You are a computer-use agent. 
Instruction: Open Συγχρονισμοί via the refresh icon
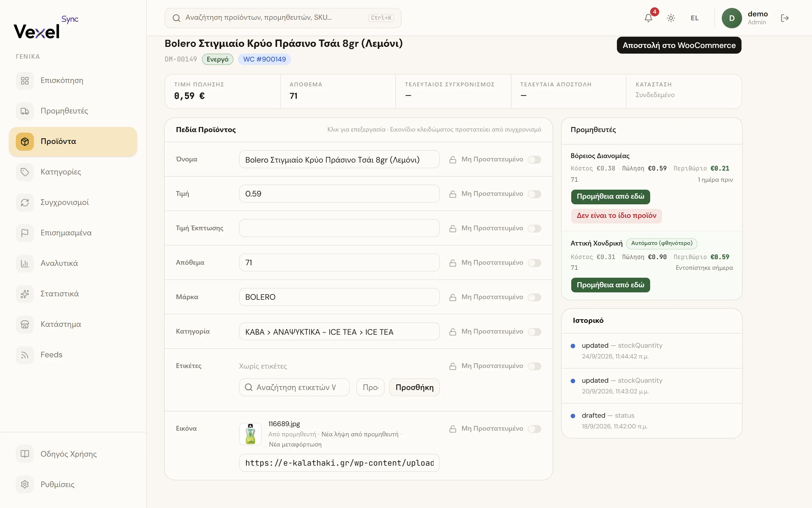25,203
